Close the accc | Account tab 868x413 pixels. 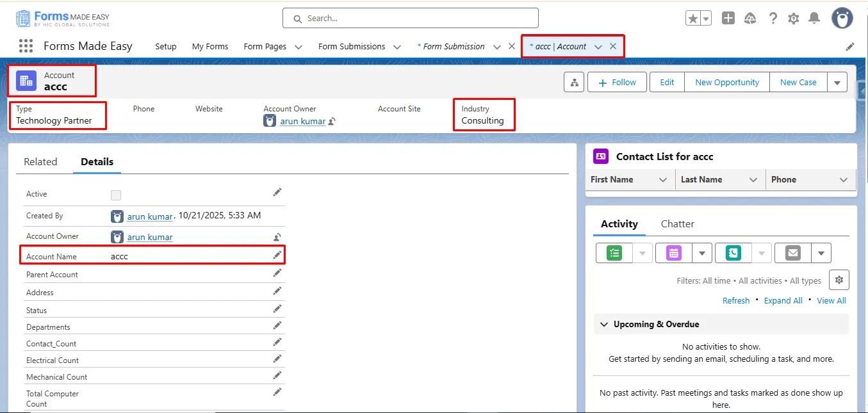613,46
